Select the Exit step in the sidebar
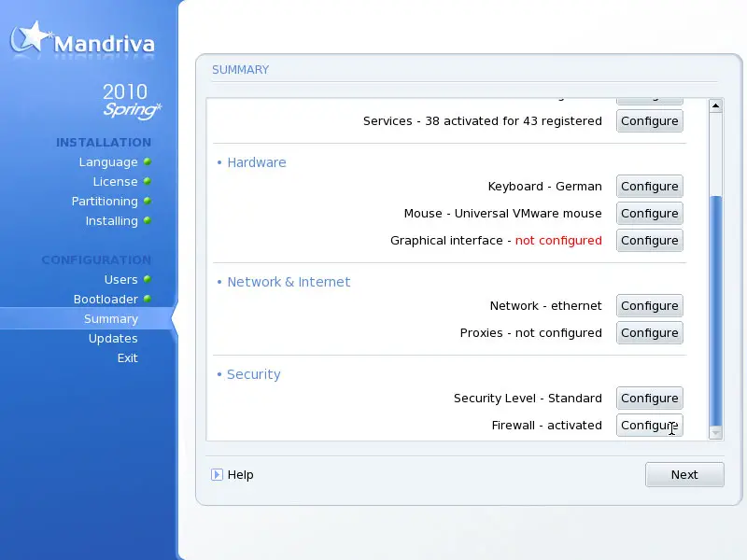Screen dimensions: 747x560 coord(128,357)
